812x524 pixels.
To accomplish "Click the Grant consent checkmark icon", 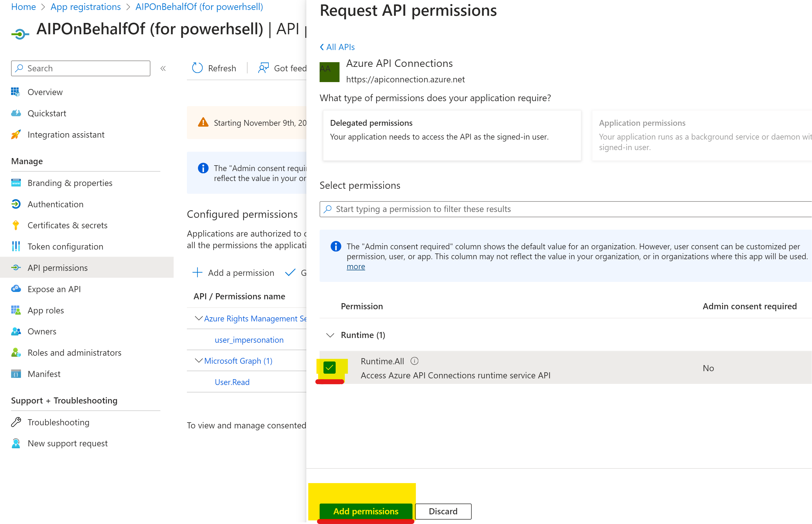I will tap(290, 273).
